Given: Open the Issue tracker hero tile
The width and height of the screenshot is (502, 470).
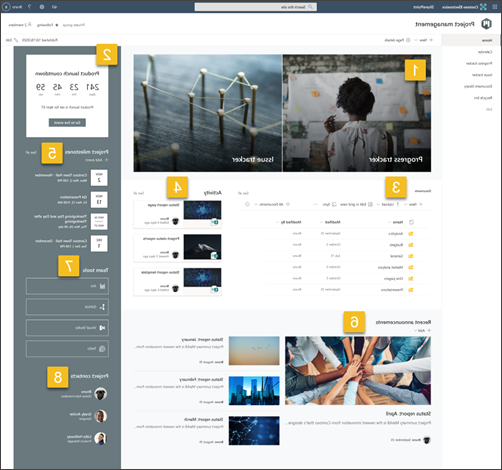Looking at the screenshot, I should (208, 113).
